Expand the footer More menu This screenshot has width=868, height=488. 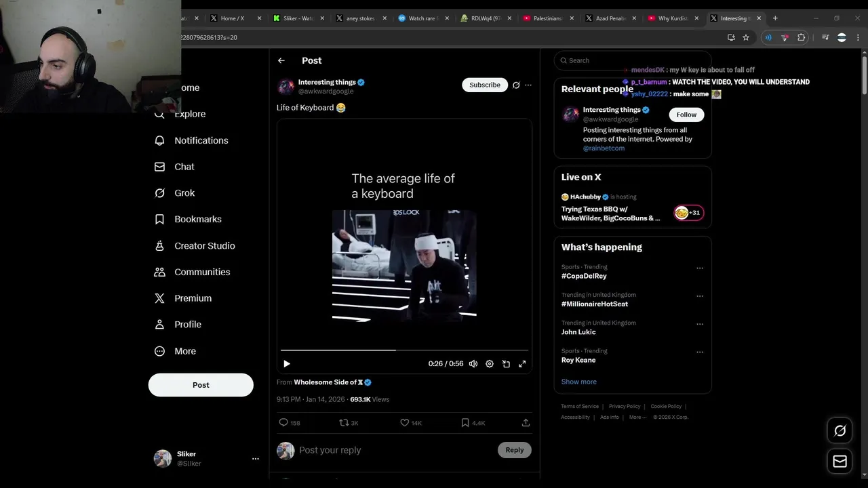tap(637, 418)
